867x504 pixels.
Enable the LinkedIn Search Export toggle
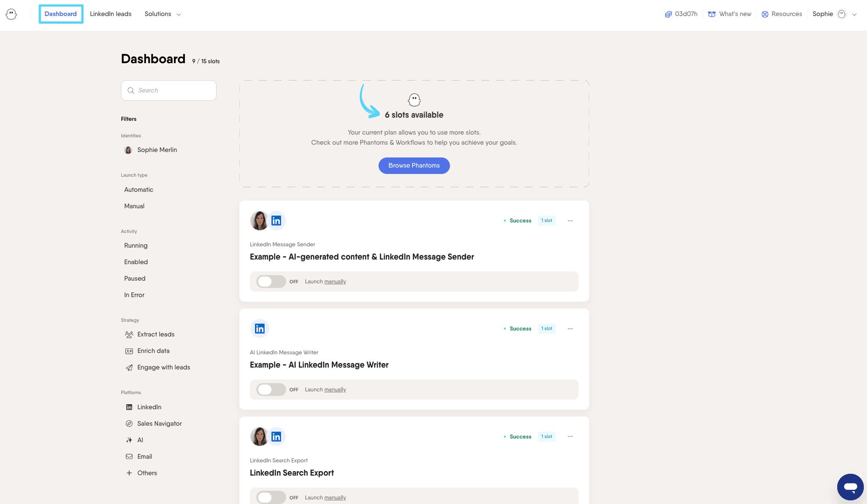[271, 497]
